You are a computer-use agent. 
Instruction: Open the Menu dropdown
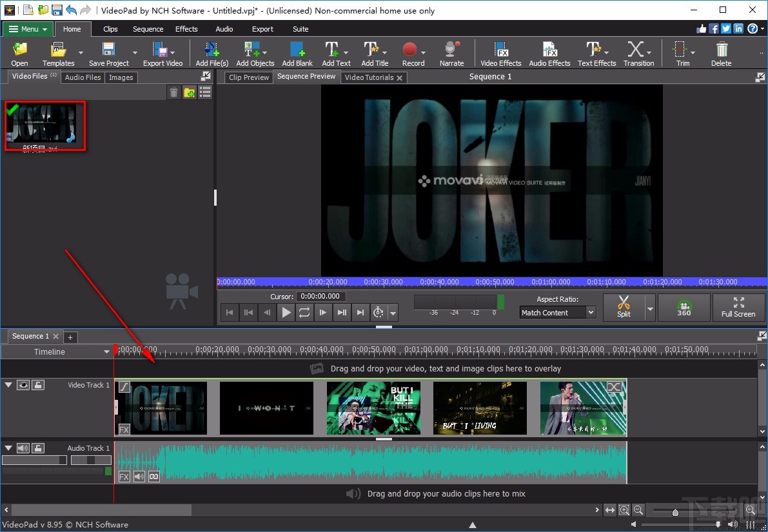(27, 29)
